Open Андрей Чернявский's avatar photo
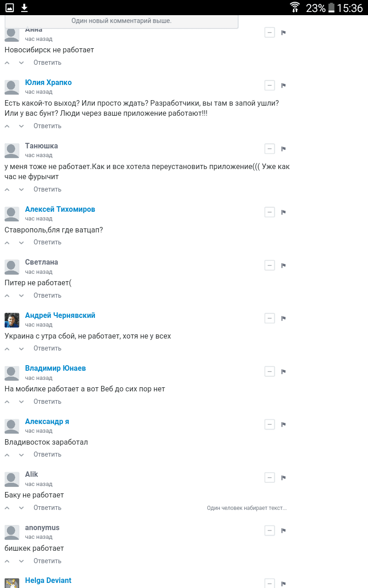This screenshot has width=368, height=588. [x=12, y=320]
